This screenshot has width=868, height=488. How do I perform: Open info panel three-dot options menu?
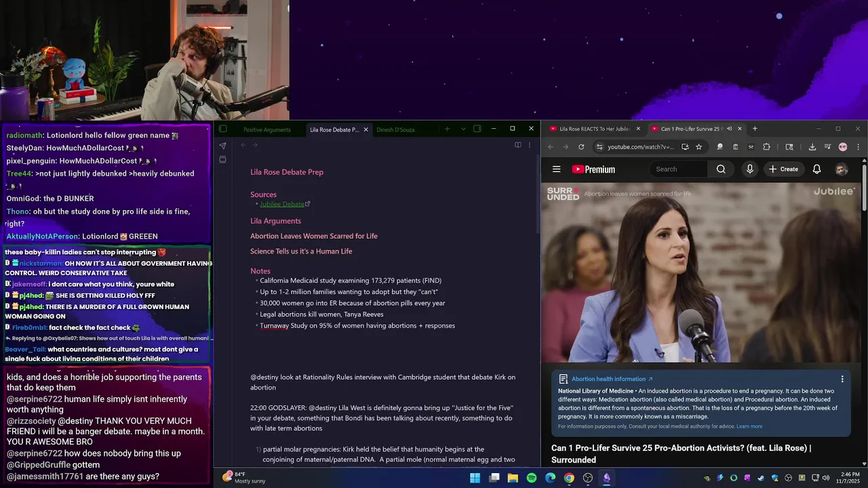click(842, 380)
